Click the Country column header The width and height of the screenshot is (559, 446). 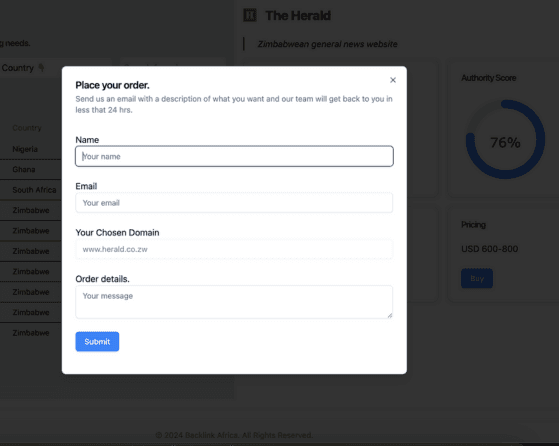27,128
